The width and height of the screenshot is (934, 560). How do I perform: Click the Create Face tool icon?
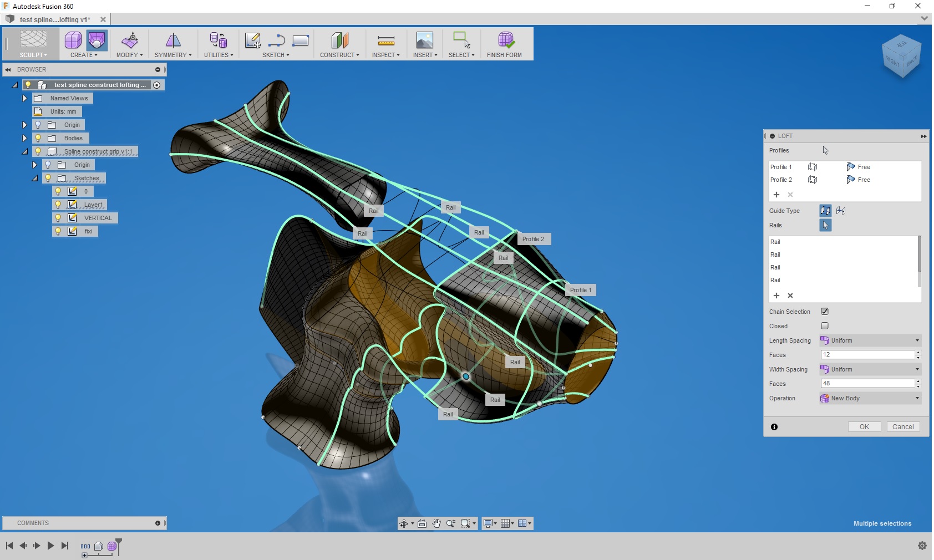coord(97,40)
